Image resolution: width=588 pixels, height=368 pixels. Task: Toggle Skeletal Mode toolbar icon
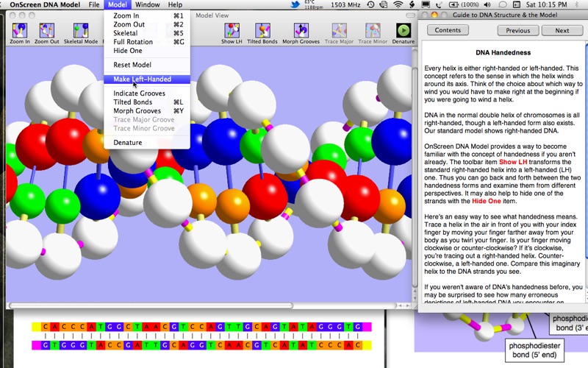[x=81, y=33]
